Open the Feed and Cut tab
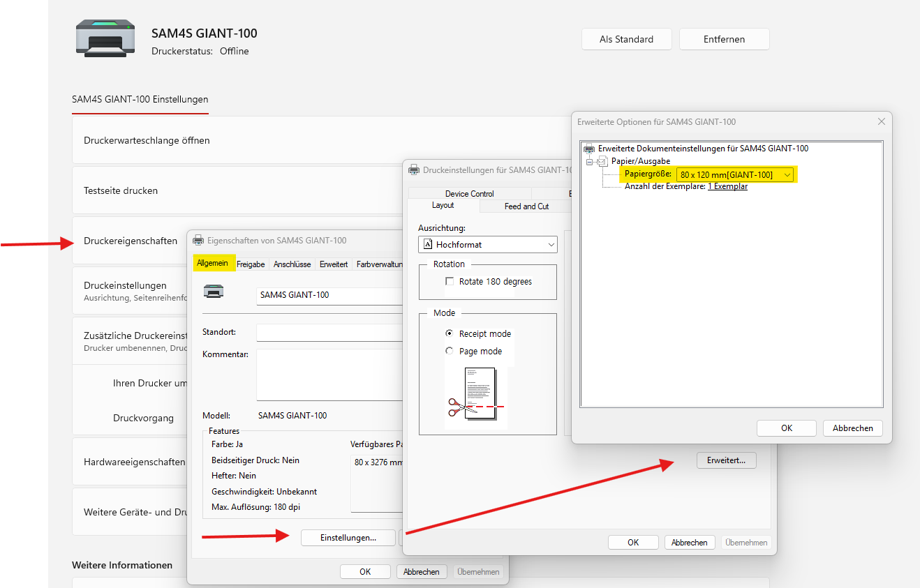The height and width of the screenshot is (588, 920). 527,206
